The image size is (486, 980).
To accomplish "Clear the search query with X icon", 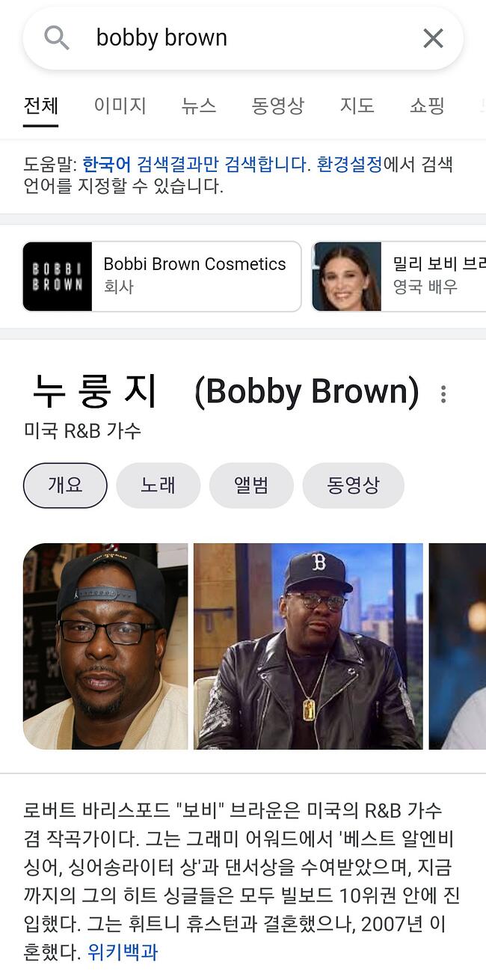I will [x=433, y=38].
